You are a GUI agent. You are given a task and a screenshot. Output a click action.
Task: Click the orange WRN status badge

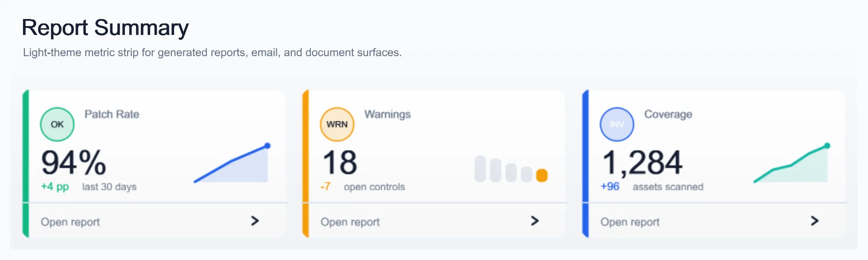point(337,124)
